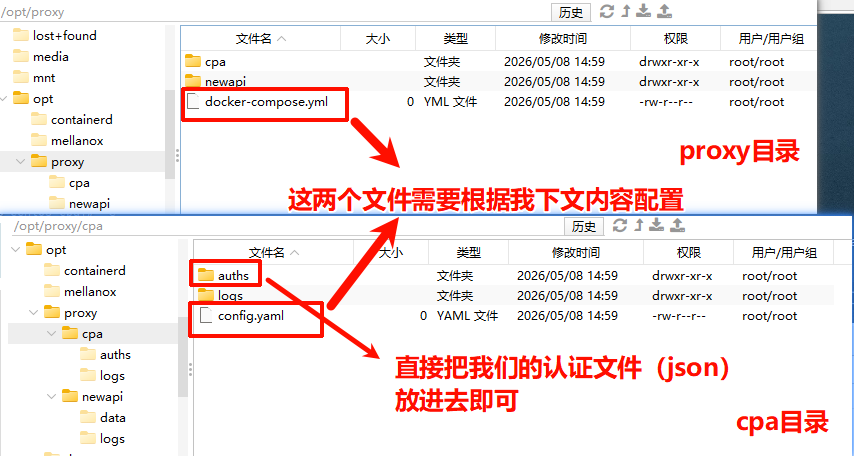Click folder icon of logs row in cpa file list
This screenshot has width=854, height=456.
(206, 295)
